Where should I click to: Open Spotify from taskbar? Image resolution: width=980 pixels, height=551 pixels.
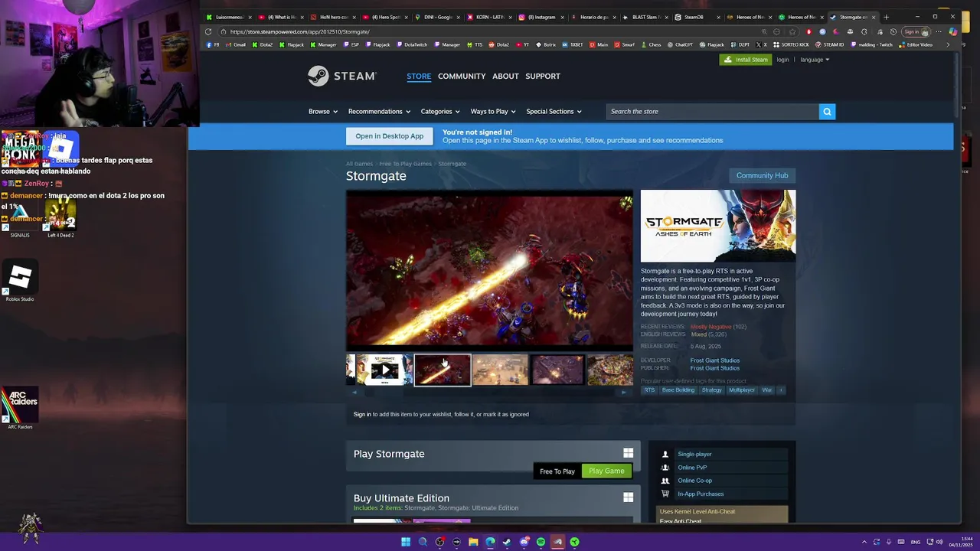pos(541,542)
